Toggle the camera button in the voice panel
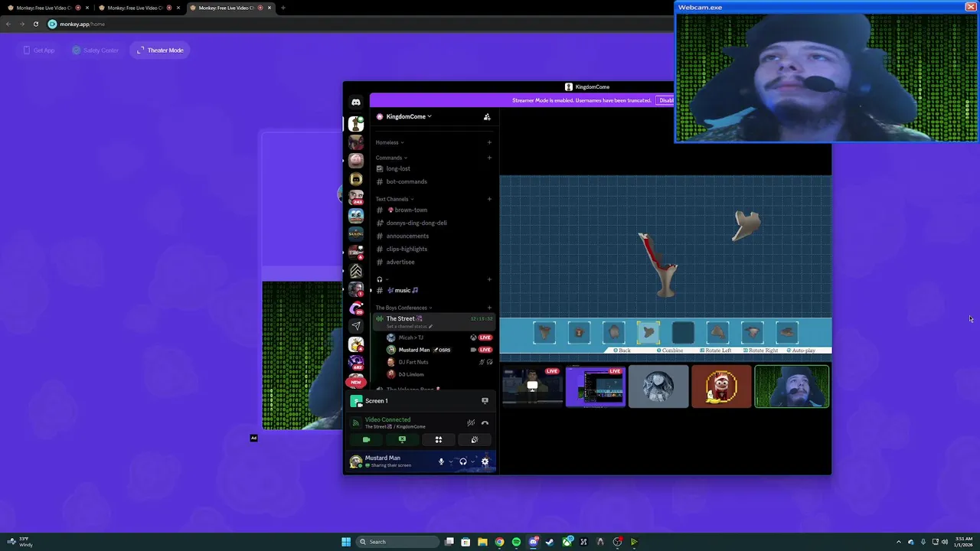Screen dimensions: 980x551 [366, 439]
